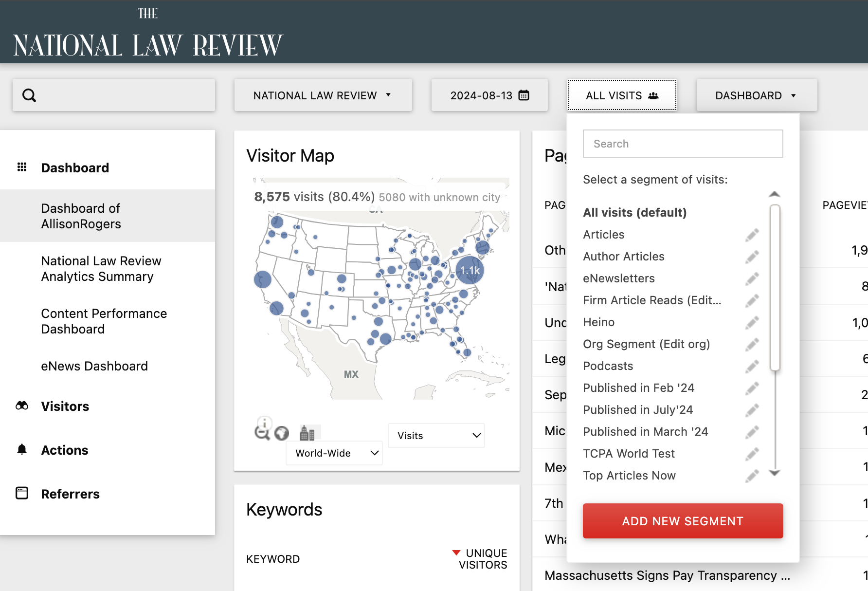Select All visits (default) segment
This screenshot has height=591, width=868.
(x=634, y=213)
